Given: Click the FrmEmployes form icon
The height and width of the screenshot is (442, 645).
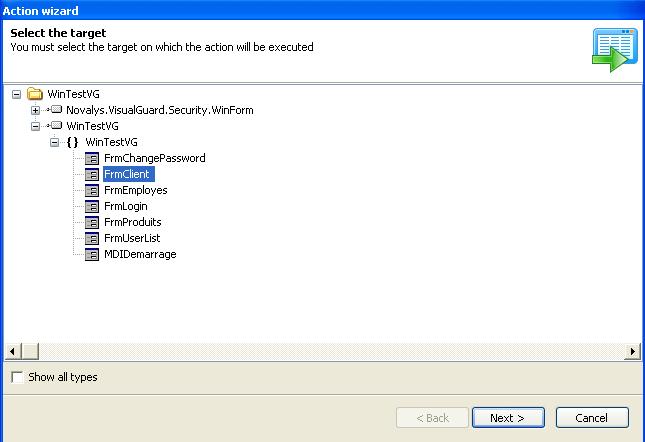Looking at the screenshot, I should coord(92,190).
